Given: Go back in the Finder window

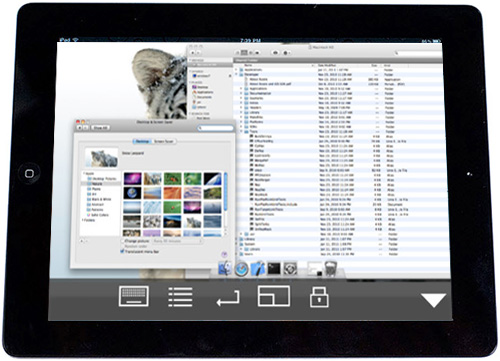Looking at the screenshot, I should [x=192, y=53].
